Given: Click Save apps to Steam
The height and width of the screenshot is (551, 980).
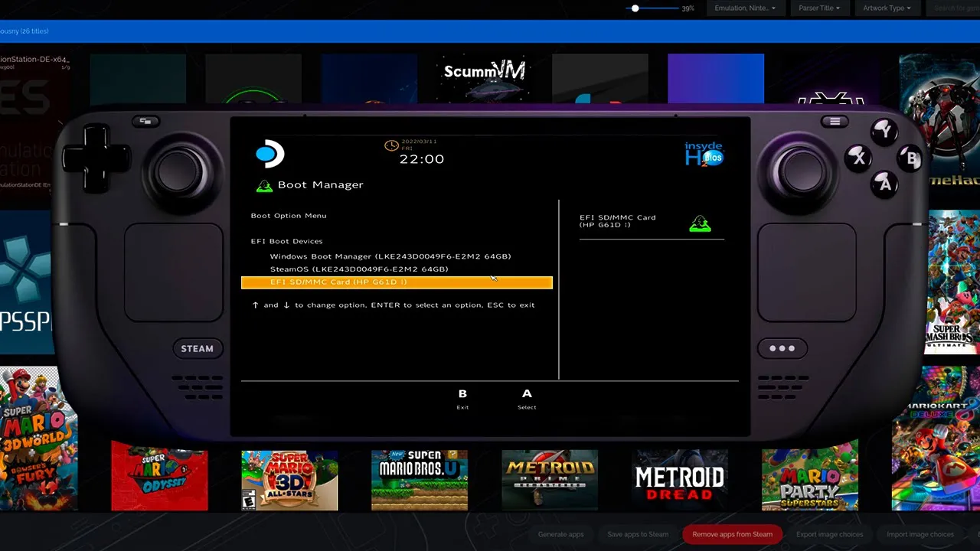Looking at the screenshot, I should (638, 534).
